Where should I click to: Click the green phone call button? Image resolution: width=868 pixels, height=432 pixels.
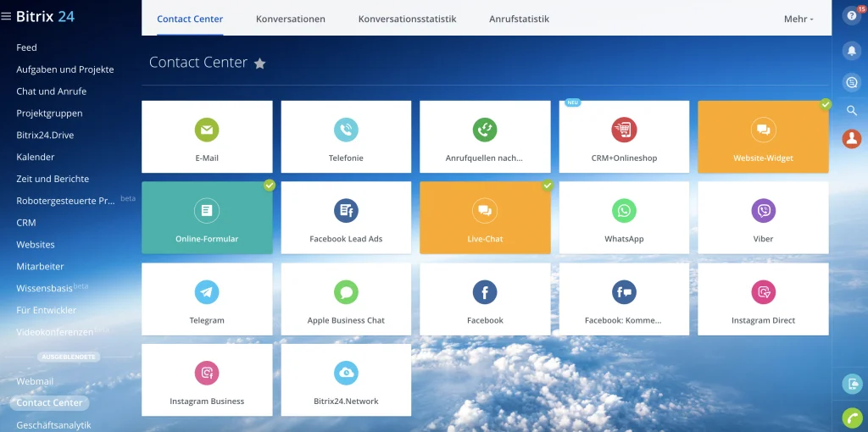(852, 418)
